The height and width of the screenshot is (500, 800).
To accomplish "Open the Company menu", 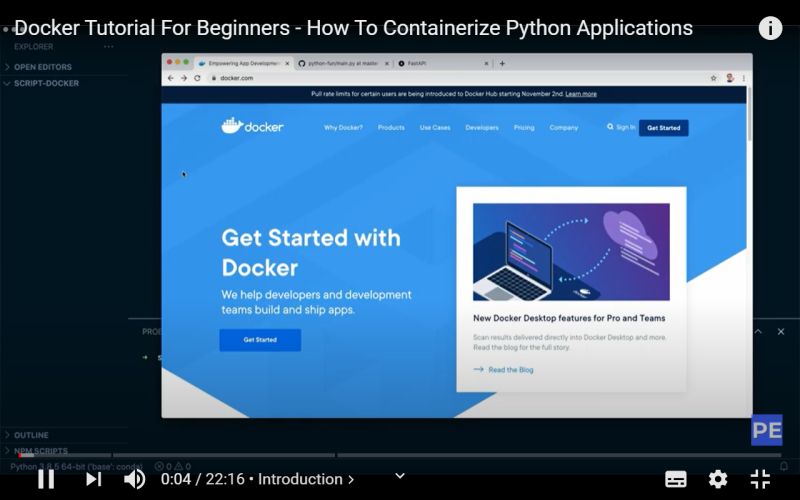I will [564, 128].
